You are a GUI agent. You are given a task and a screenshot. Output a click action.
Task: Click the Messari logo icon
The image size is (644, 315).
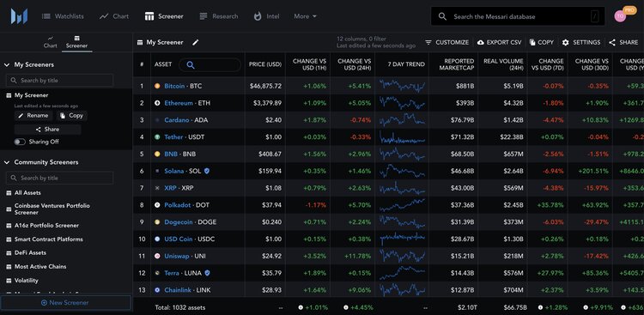pos(19,16)
